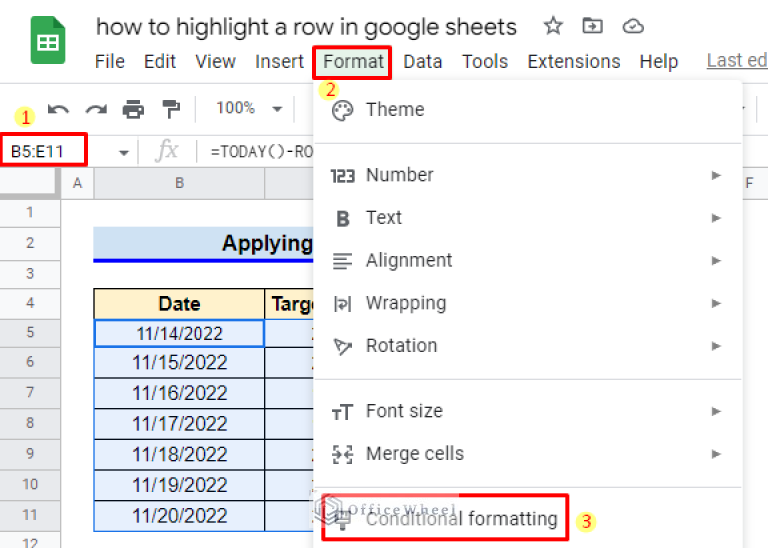Open the Last edit history link

[x=737, y=61]
